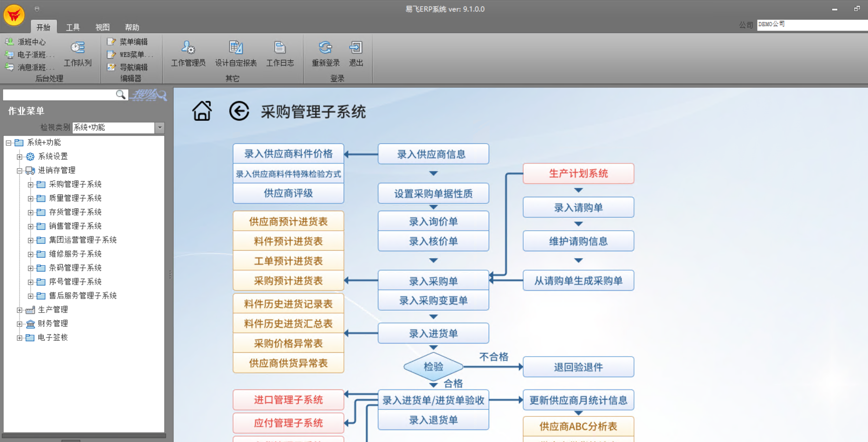Click the 设置采购单据性质 button
868x442 pixels.
(x=433, y=194)
